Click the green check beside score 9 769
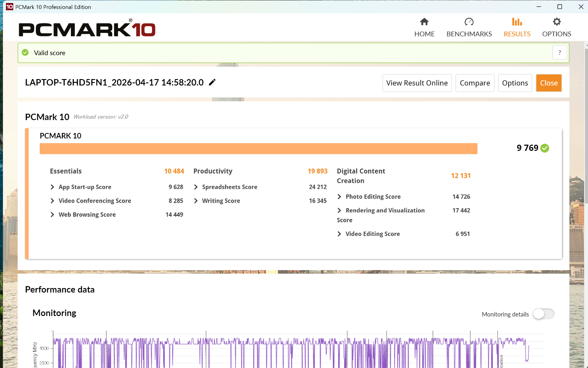Viewport: 588px width, 368px height. pyautogui.click(x=545, y=148)
